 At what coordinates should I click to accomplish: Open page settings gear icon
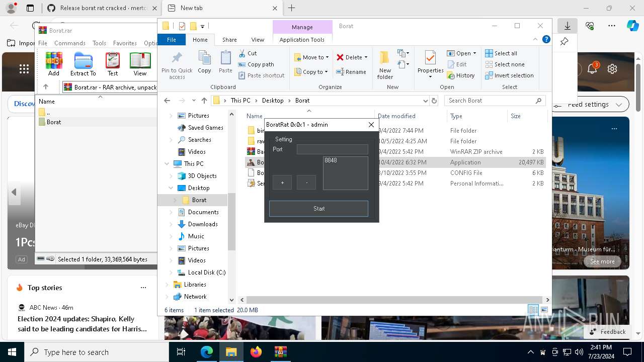[x=612, y=69]
